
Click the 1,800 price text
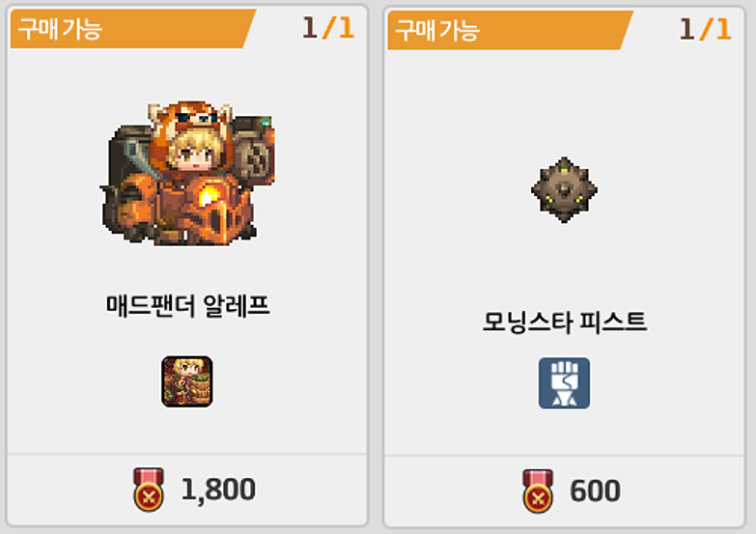[x=218, y=490]
